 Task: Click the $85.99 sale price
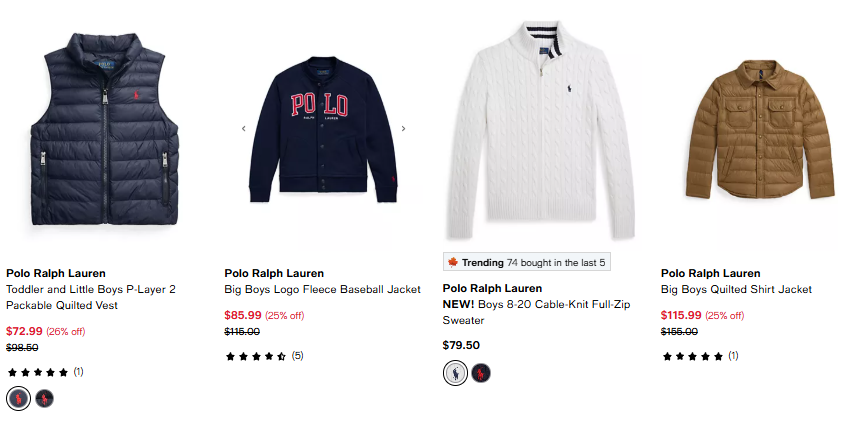point(243,315)
